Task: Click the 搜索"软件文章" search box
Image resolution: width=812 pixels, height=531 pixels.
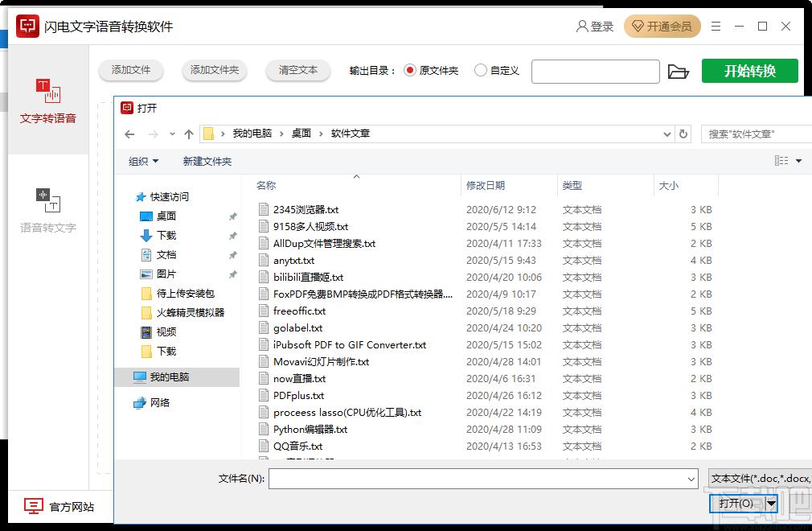Action: pos(757,134)
